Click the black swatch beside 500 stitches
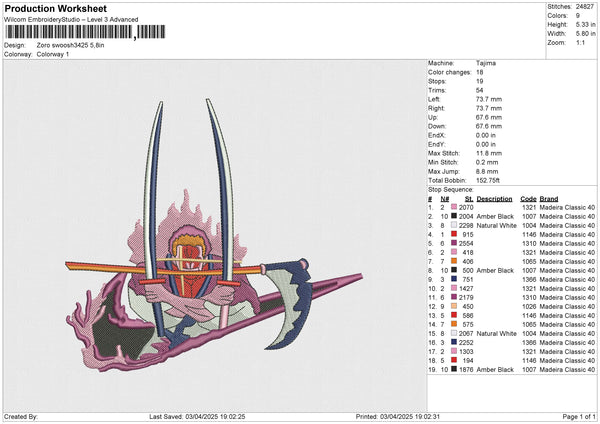The width and height of the screenshot is (600, 424). coord(454,270)
